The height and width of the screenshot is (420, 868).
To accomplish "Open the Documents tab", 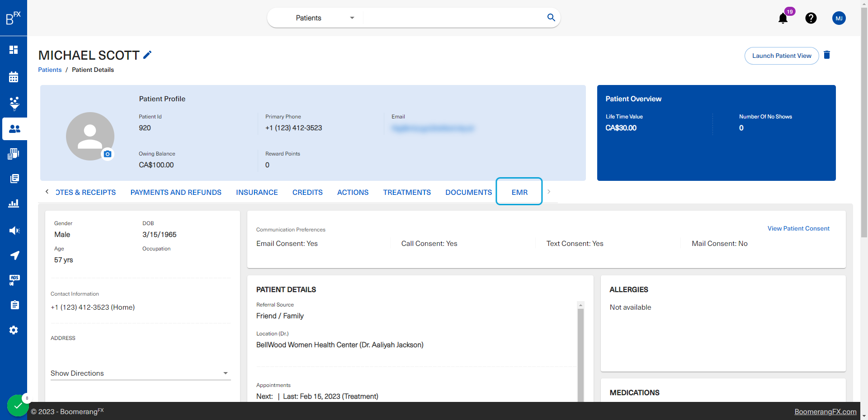I will coord(468,192).
